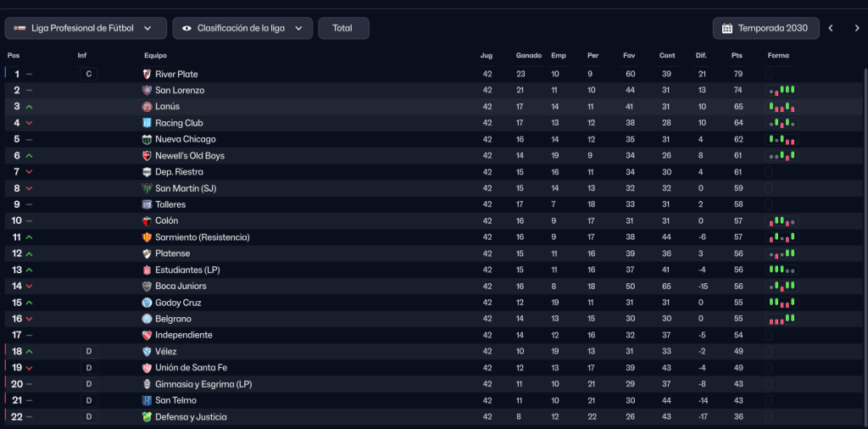Open the Liga Profesional de Fútbol dropdown
The width and height of the screenshot is (868, 429).
pyautogui.click(x=86, y=28)
